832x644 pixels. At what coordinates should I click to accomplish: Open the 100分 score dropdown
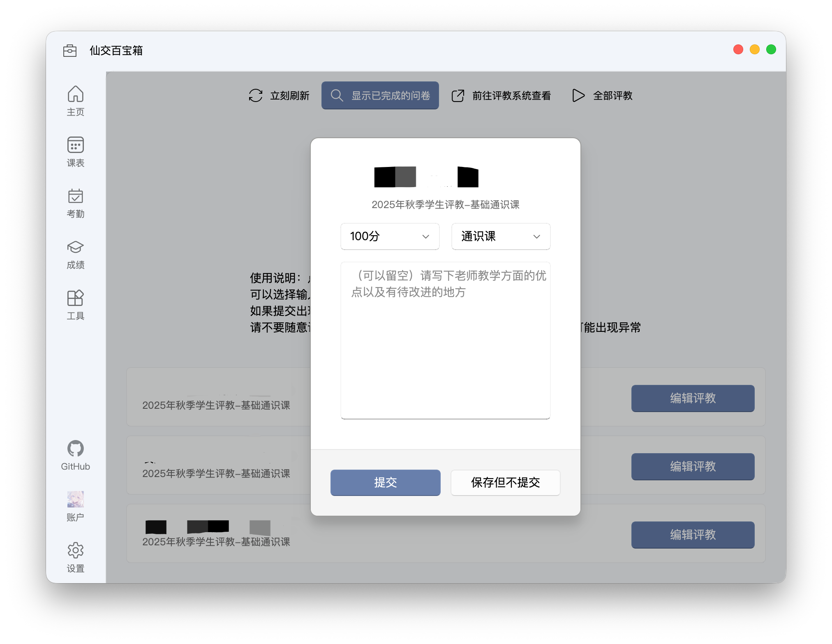[x=389, y=236]
